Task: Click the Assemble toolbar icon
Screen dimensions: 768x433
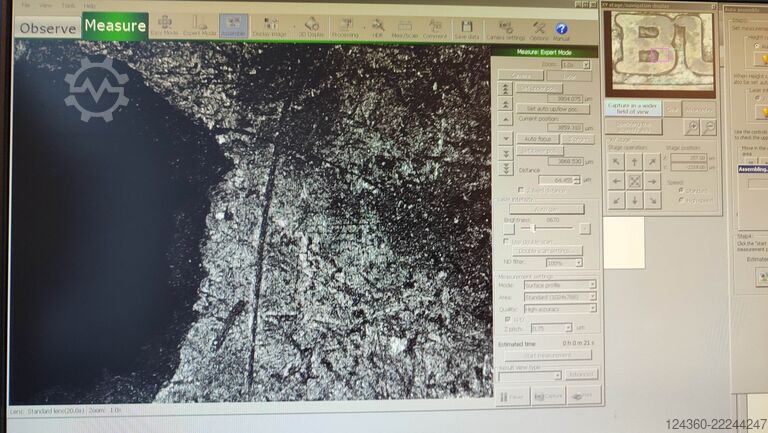Action: pos(234,25)
